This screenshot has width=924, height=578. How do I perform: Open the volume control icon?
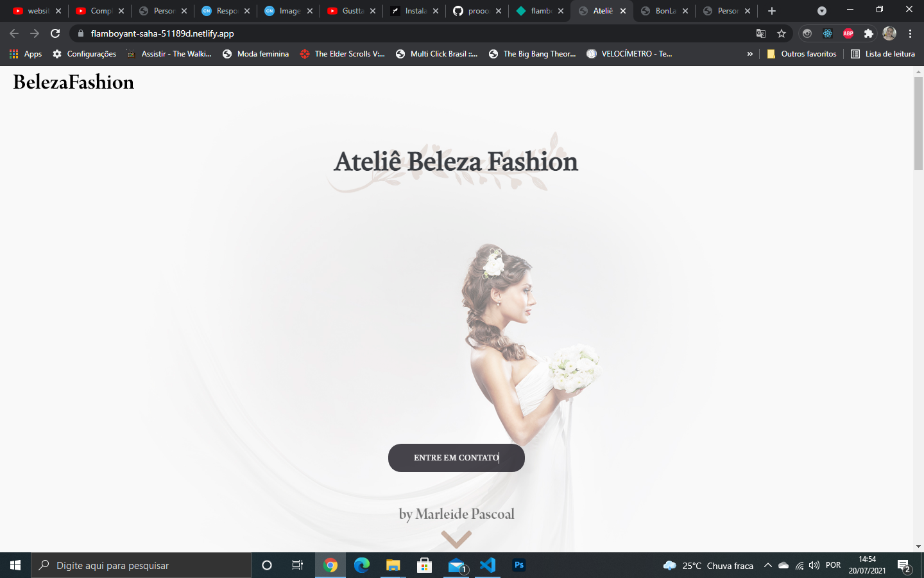click(814, 565)
